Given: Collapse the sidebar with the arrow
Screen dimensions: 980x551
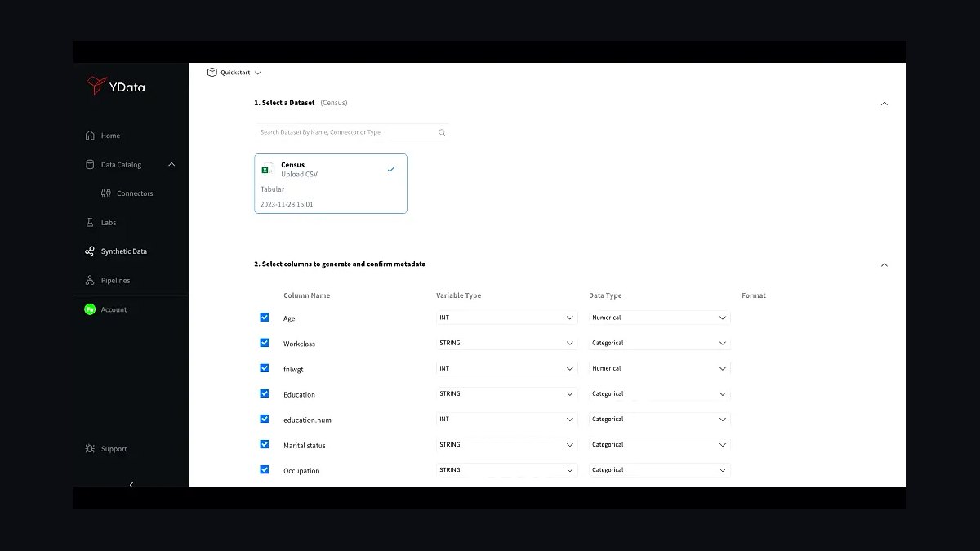Looking at the screenshot, I should (131, 484).
